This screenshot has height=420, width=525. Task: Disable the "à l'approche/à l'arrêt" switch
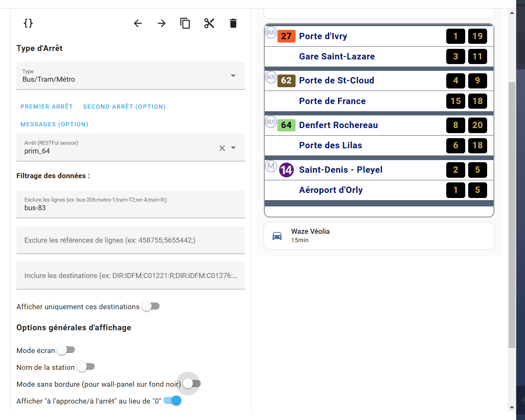(172, 401)
